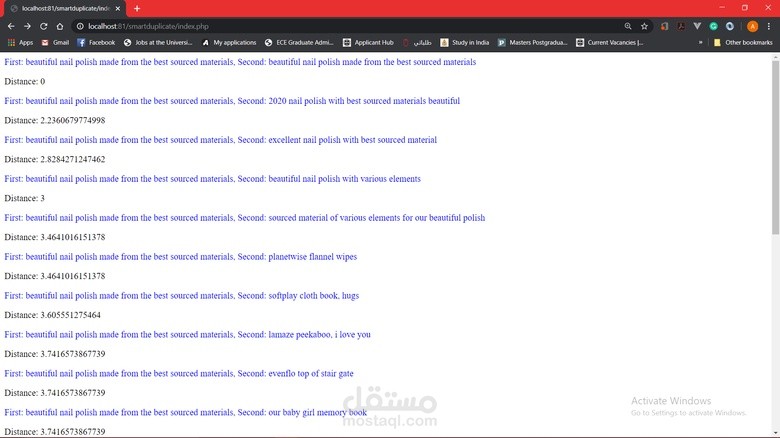Open the Masters Postgraduate bookmark
This screenshot has width=780, height=438.
[x=532, y=43]
